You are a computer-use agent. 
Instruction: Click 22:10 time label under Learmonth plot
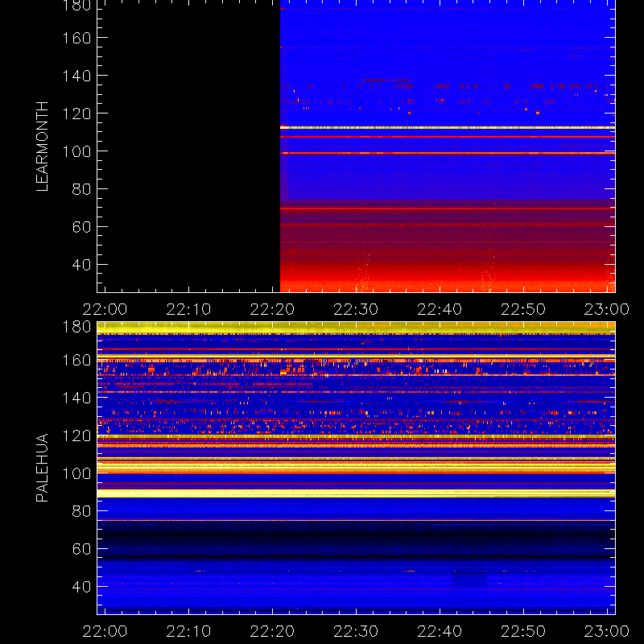188,309
